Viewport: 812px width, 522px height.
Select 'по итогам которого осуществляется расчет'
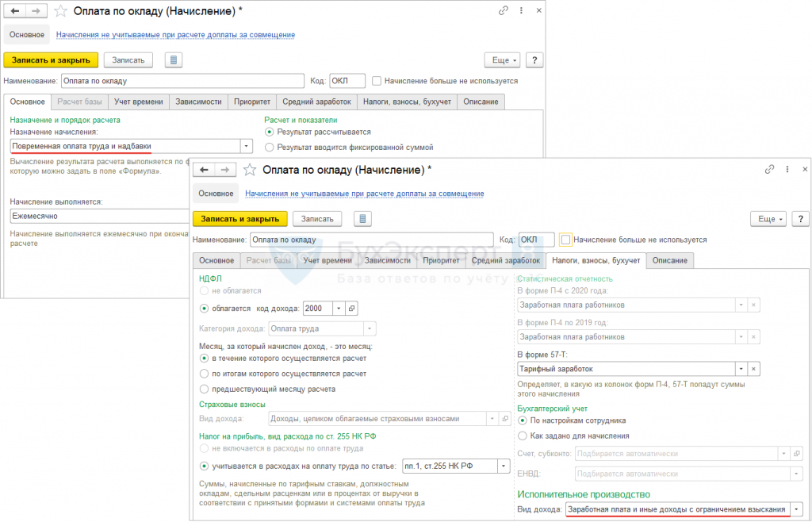click(204, 374)
